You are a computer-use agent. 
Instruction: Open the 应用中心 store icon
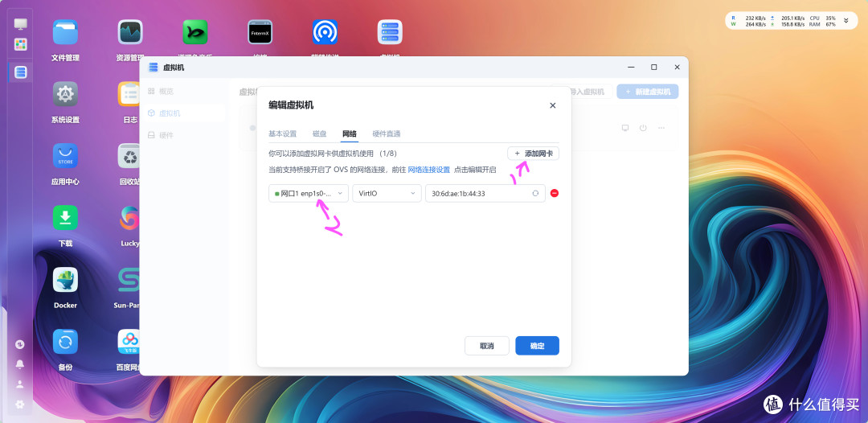click(65, 156)
